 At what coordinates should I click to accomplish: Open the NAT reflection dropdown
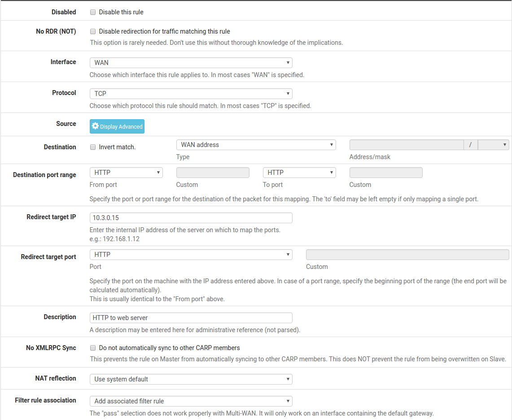pyautogui.click(x=191, y=379)
